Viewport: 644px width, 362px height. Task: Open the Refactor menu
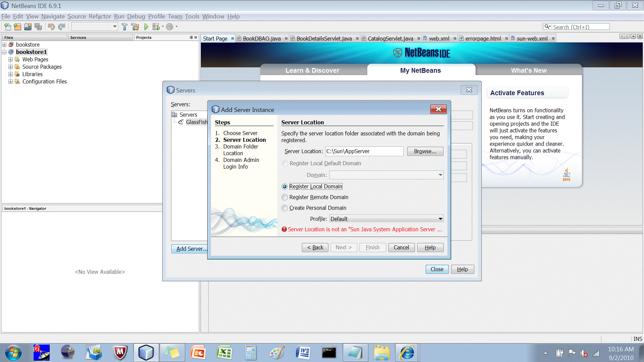coord(100,16)
